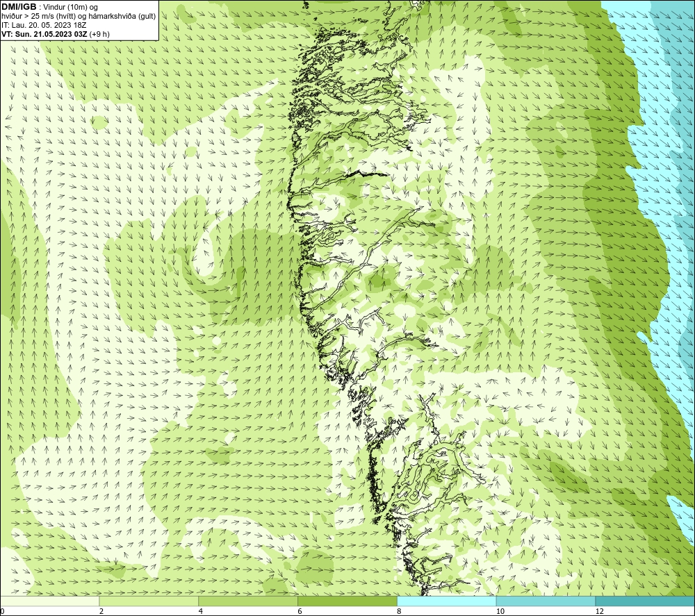The height and width of the screenshot is (616, 695).
Task: Select the 2–4 m/s light green swatch
Action: click(x=149, y=601)
